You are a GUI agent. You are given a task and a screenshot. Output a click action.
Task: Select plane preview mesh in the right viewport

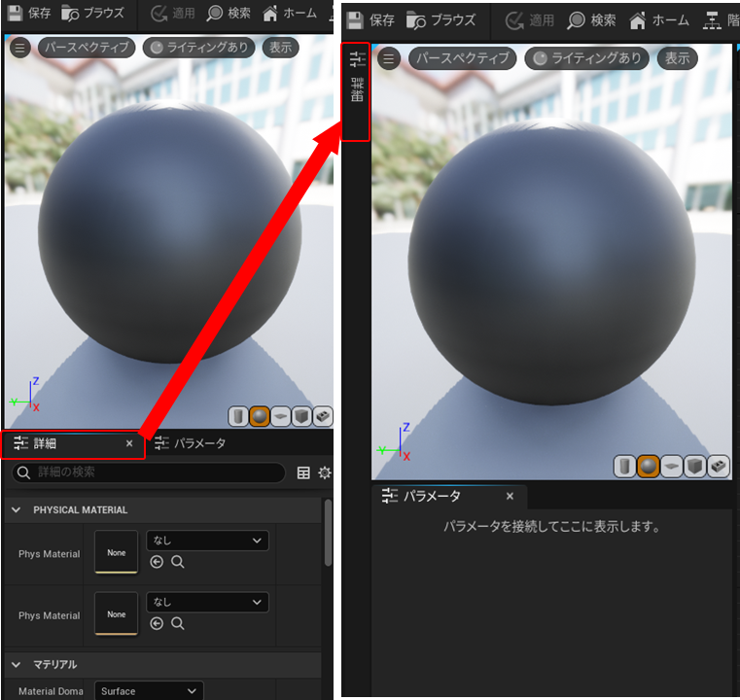pyautogui.click(x=672, y=467)
